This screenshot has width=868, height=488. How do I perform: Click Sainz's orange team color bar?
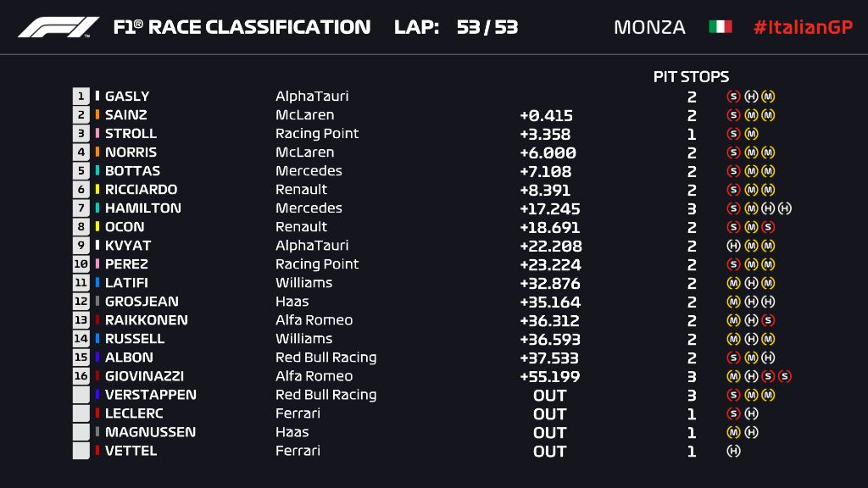tap(97, 115)
